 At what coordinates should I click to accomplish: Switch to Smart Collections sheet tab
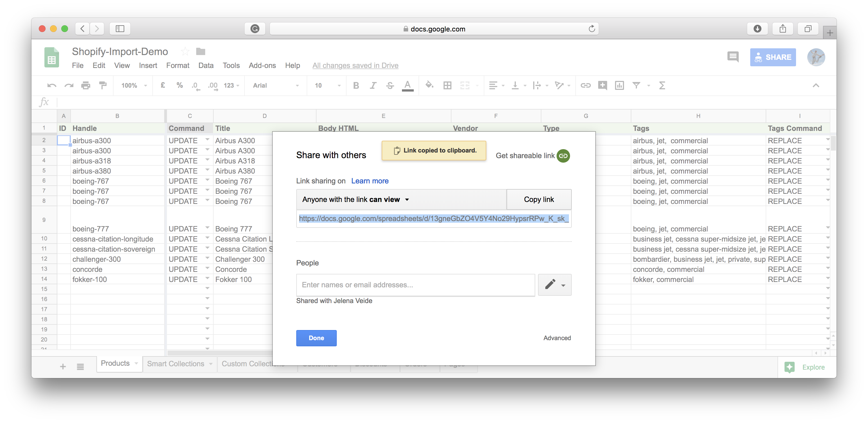click(x=176, y=364)
